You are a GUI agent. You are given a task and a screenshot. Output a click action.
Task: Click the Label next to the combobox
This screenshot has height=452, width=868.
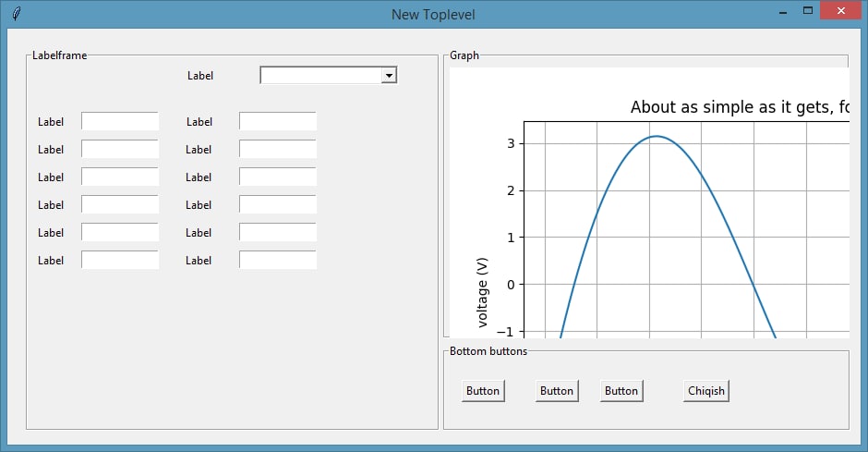[199, 76]
